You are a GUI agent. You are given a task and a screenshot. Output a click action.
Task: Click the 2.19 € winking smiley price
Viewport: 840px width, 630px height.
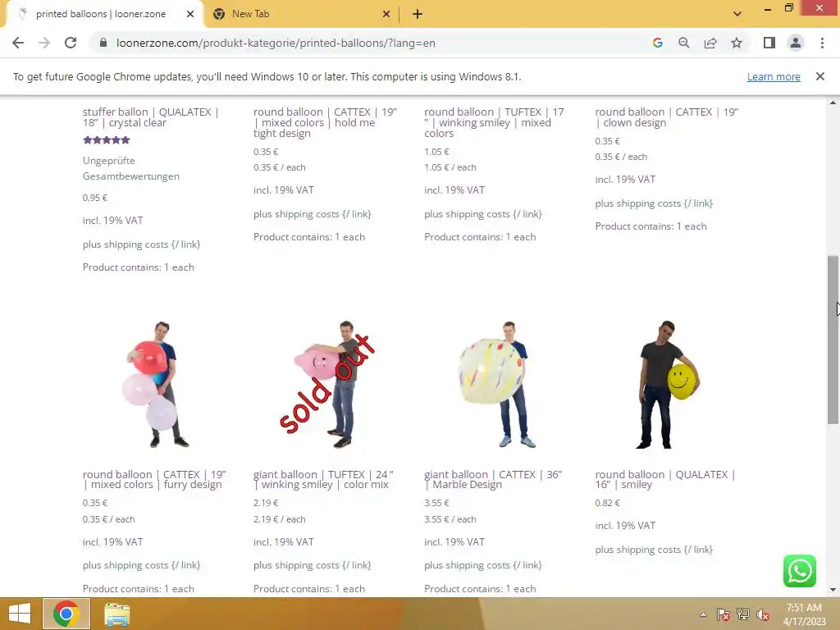point(266,503)
